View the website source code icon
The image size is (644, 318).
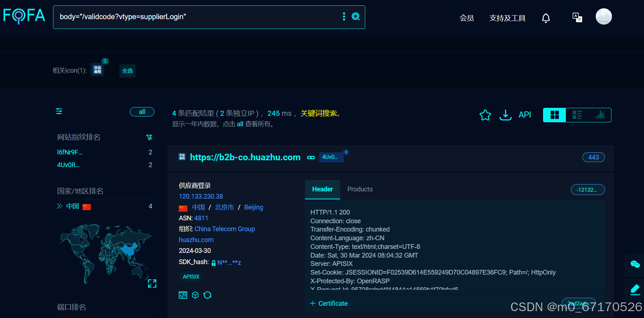pos(183,295)
